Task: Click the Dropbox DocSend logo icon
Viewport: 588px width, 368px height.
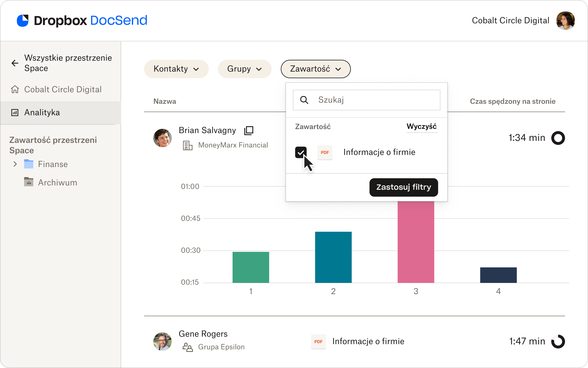Action: pos(23,21)
